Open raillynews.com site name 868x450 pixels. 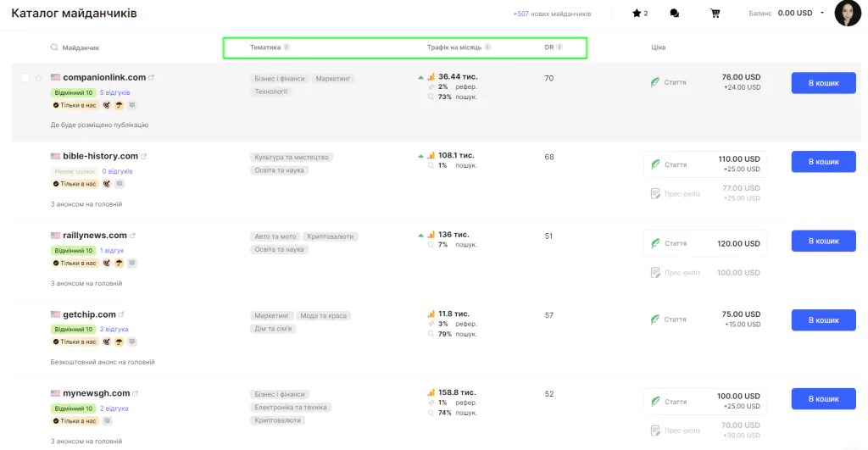point(95,236)
